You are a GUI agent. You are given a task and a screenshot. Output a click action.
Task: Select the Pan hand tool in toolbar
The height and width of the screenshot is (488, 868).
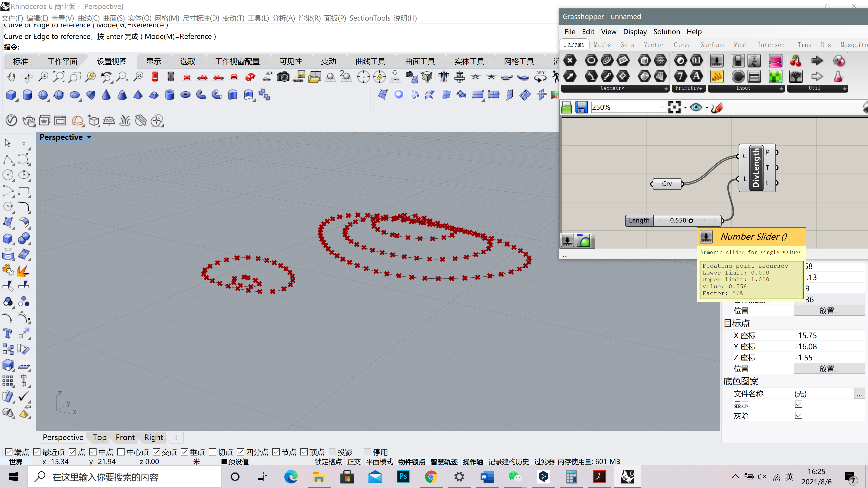(x=11, y=77)
